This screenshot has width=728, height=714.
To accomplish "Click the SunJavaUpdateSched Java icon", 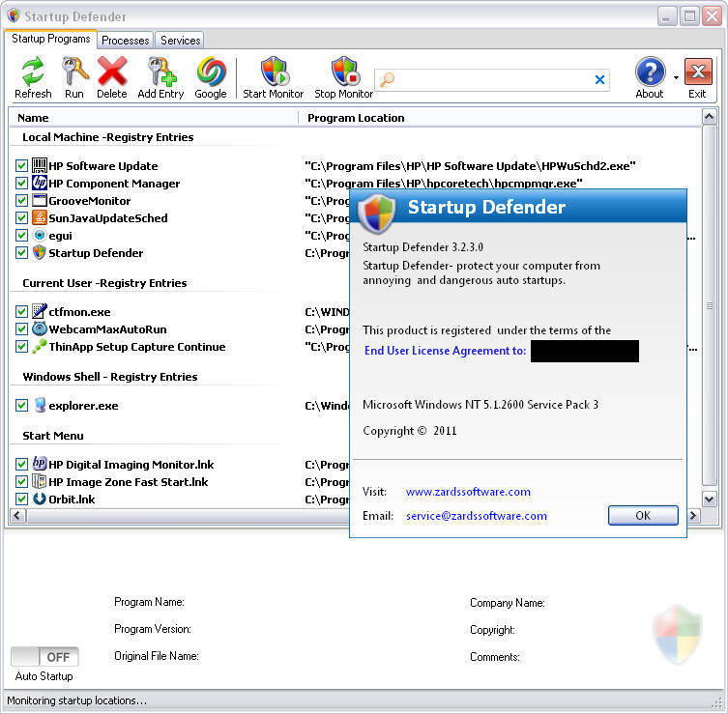I will click(40, 217).
